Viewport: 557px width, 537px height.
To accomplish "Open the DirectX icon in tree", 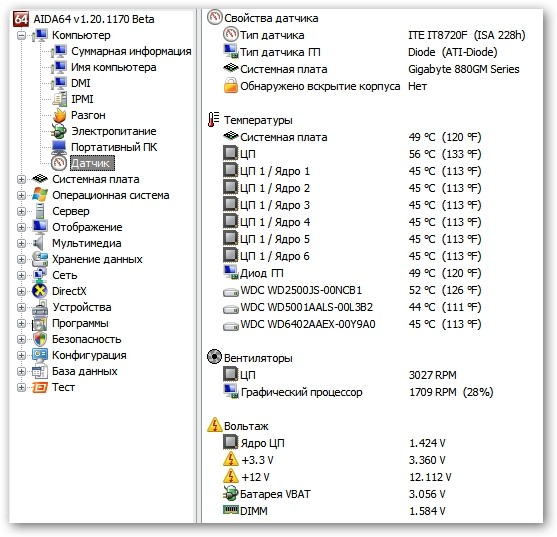I will 39,291.
